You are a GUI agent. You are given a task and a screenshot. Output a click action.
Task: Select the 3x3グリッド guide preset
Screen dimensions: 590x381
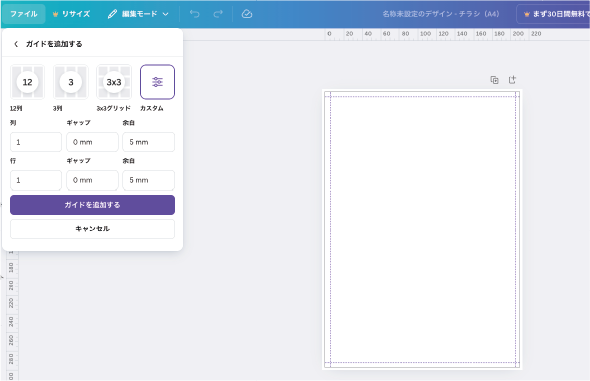114,82
